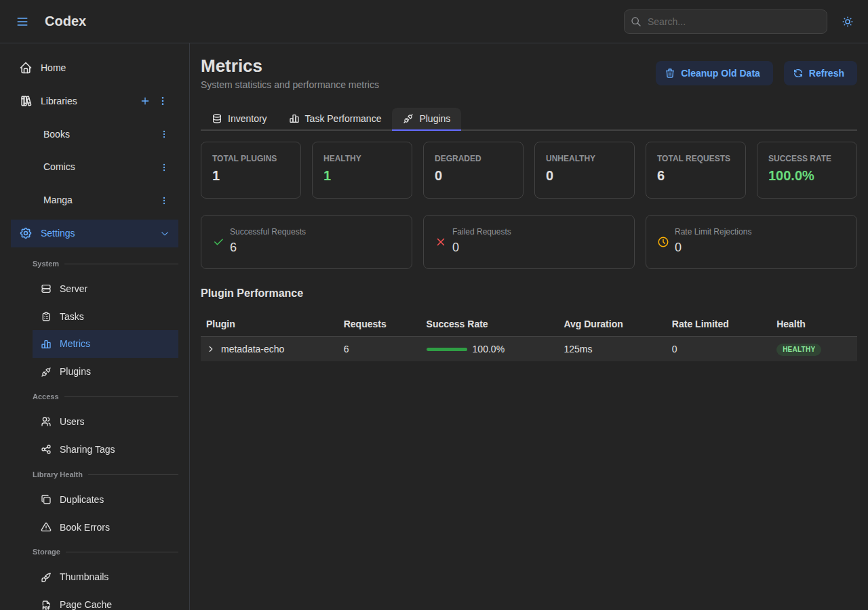The width and height of the screenshot is (868, 610).
Task: Click the Cleanup Old Data button
Action: coord(714,73)
